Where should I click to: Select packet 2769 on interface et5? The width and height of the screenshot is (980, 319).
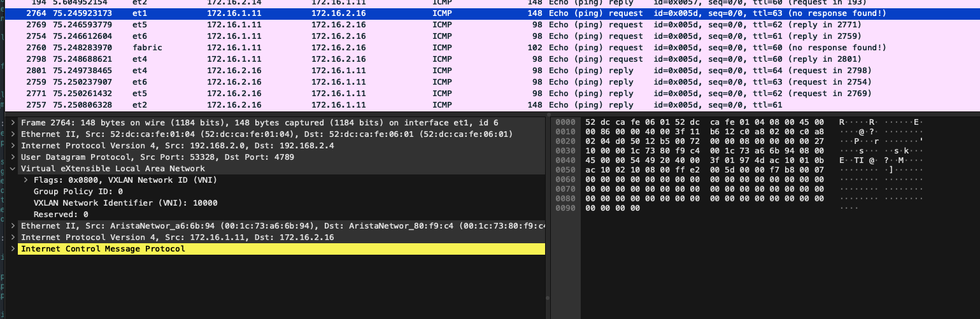point(255,25)
